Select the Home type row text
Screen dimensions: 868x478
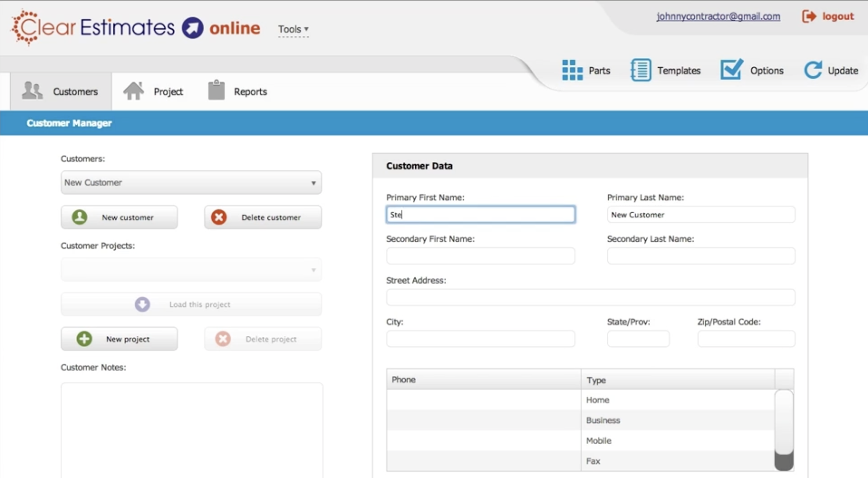598,400
